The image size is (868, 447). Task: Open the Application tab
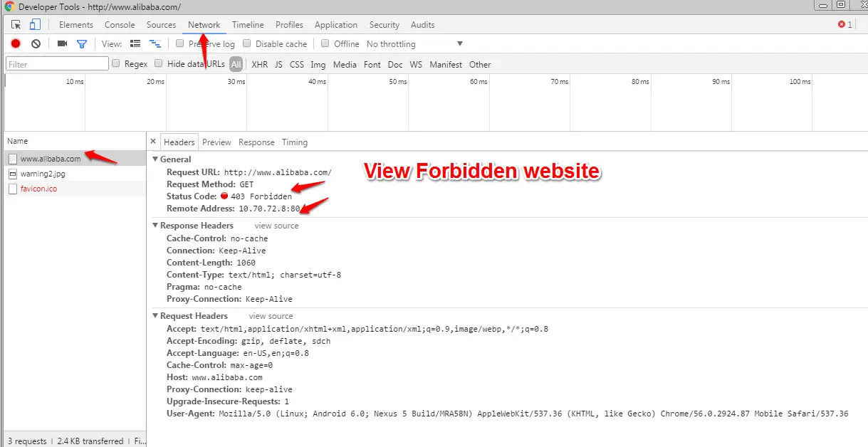tap(336, 24)
